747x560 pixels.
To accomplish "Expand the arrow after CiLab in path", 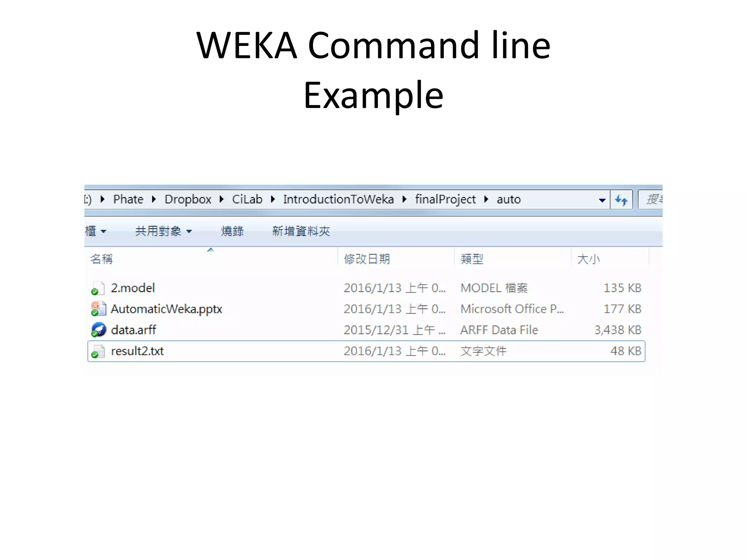I will [272, 199].
